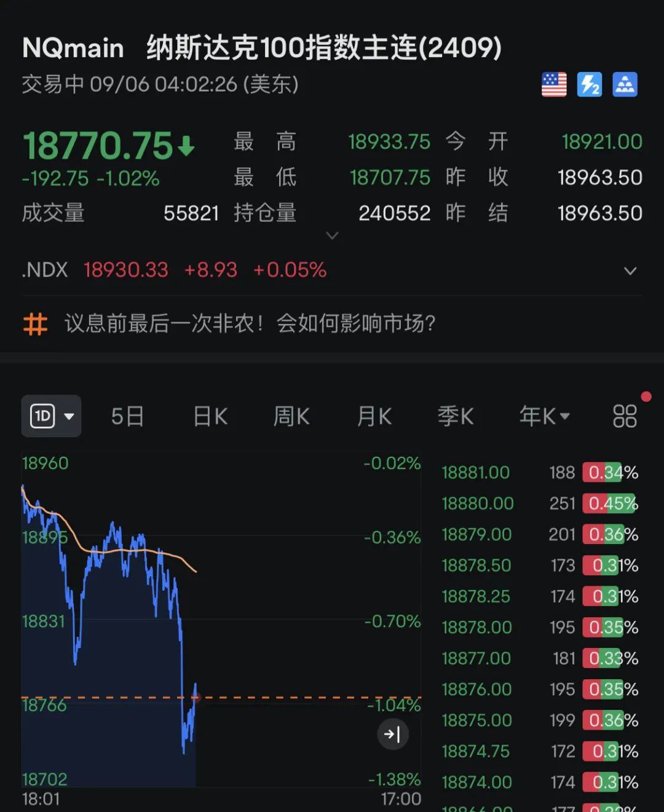Screen dimensions: 664x812
Task: Tap the orange hashtag topic icon
Action: 35,323
